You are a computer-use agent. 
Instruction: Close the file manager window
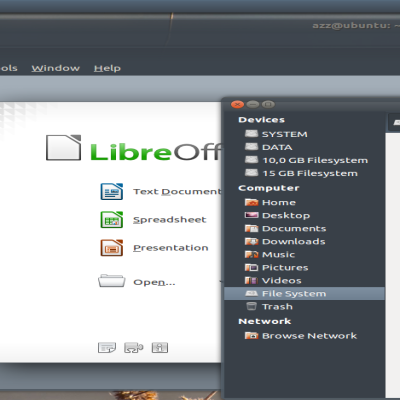click(x=237, y=105)
